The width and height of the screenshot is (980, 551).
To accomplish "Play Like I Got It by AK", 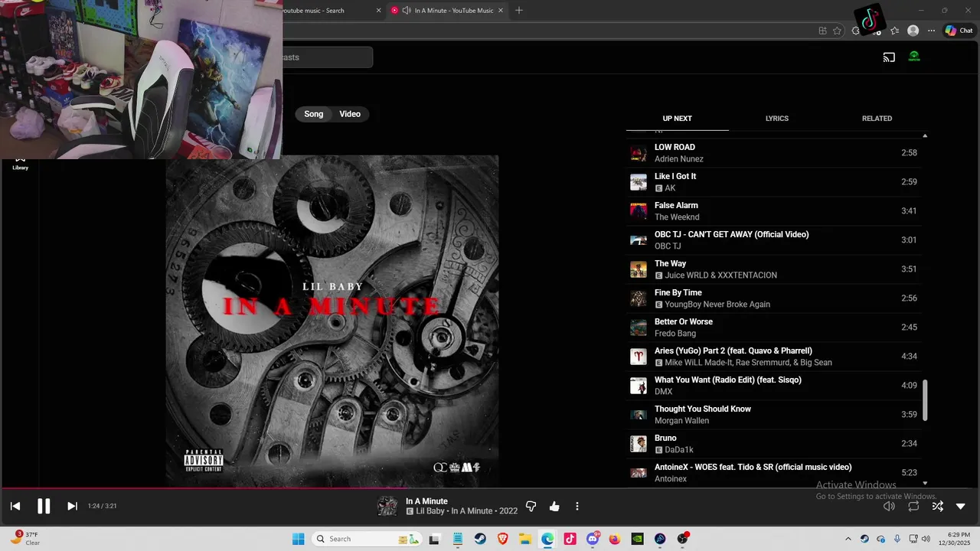I will click(773, 182).
